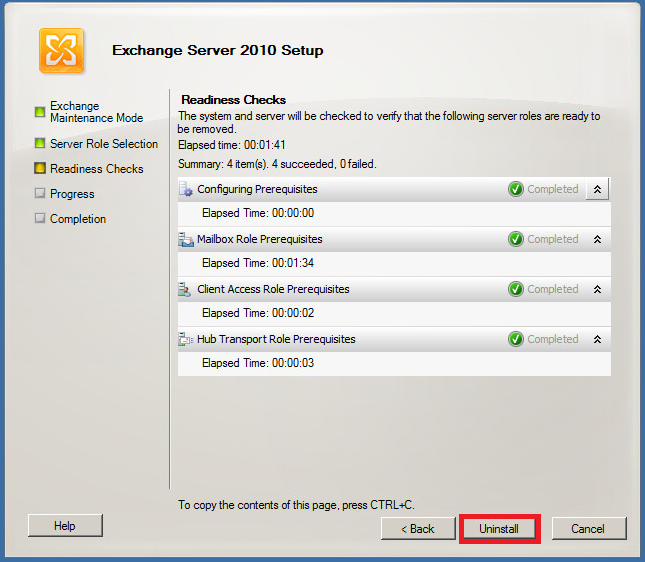This screenshot has height=562, width=645.
Task: Click the Hub Transport Role Prerequisites icon
Action: (x=186, y=339)
